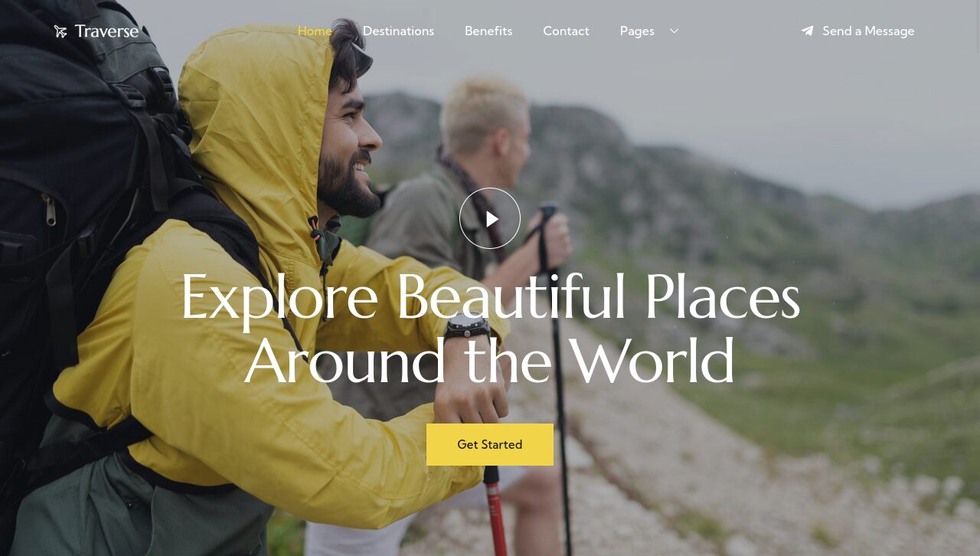Click the yellow Get Started button
The image size is (980, 556).
click(490, 444)
